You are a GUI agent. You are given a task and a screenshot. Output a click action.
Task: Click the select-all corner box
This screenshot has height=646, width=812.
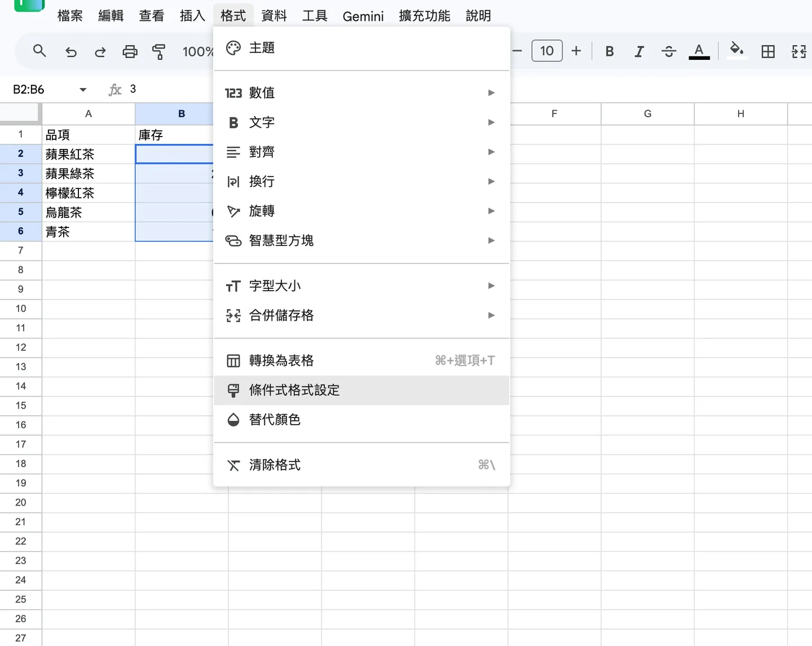pos(21,113)
